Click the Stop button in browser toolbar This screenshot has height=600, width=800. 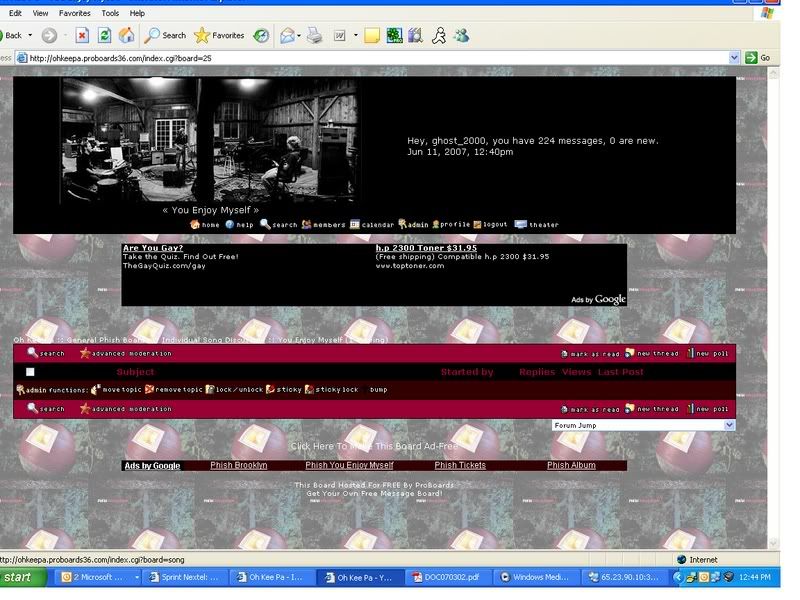(x=82, y=35)
